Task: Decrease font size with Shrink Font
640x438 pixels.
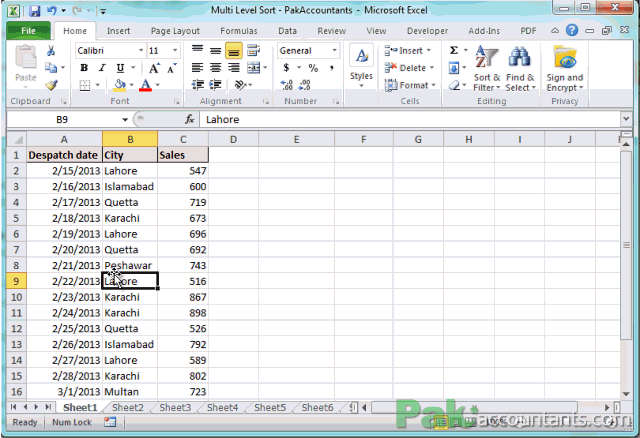Action: 172,68
